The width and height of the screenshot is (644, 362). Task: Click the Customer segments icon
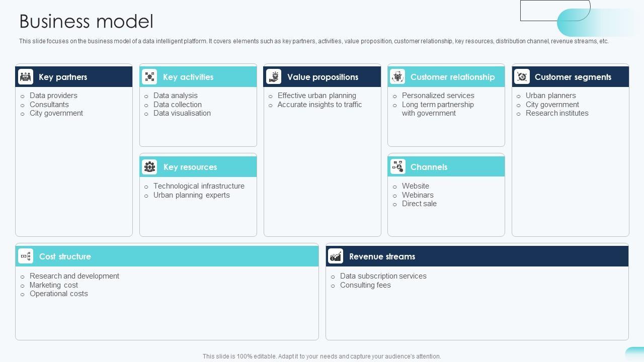tap(522, 77)
